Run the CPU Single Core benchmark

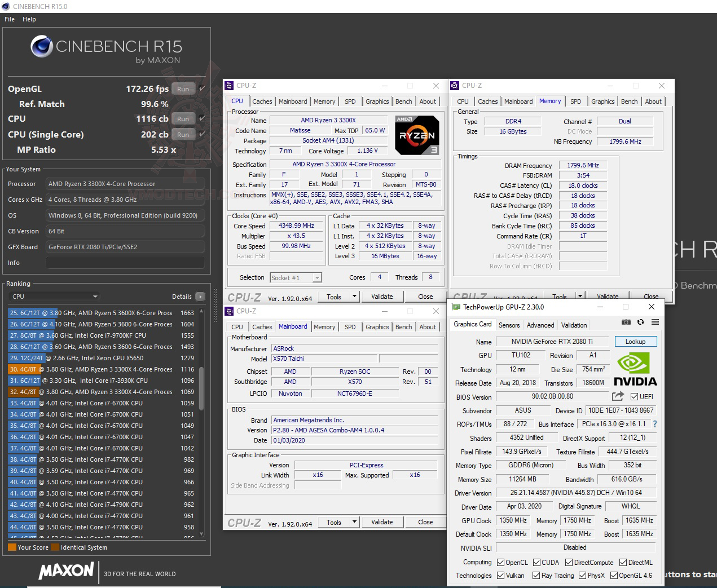[183, 135]
